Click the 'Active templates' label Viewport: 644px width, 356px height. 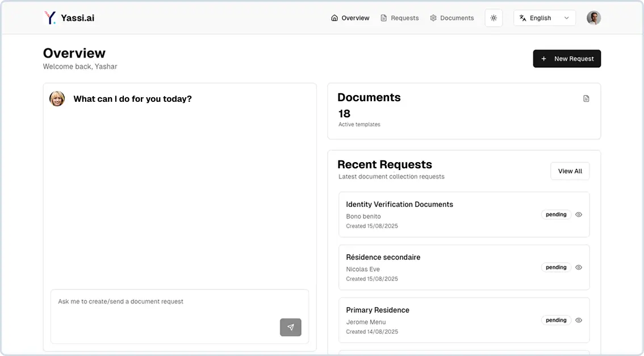pyautogui.click(x=359, y=125)
